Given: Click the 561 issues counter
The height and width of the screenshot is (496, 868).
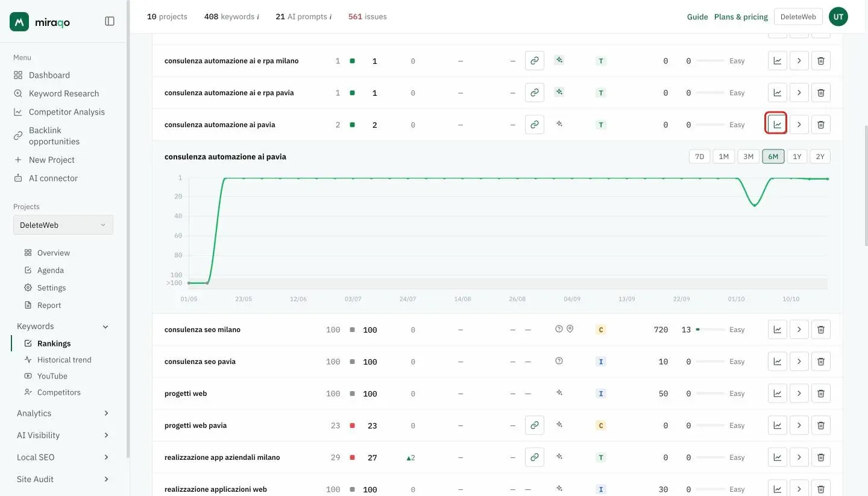Looking at the screenshot, I should pos(367,17).
